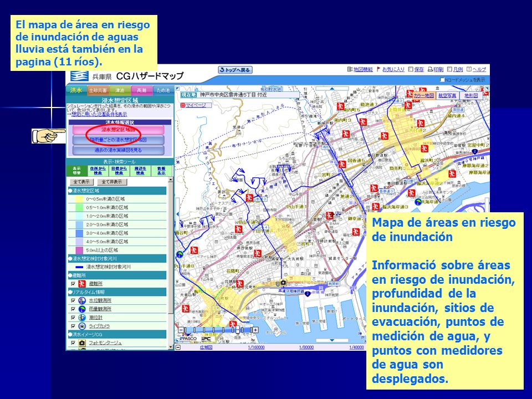Click the red favorites flag icon
This screenshot has width=532, height=399.
[x=378, y=69]
